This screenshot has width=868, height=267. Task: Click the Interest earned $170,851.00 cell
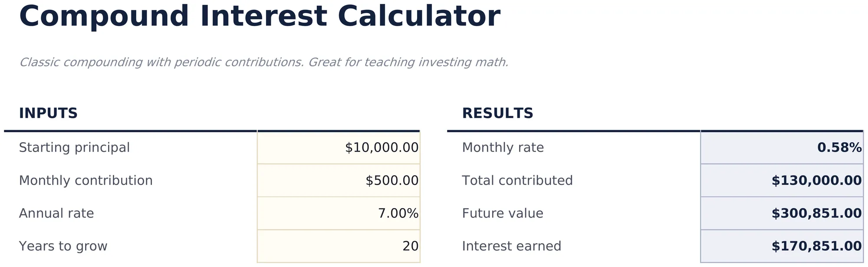coord(782,246)
